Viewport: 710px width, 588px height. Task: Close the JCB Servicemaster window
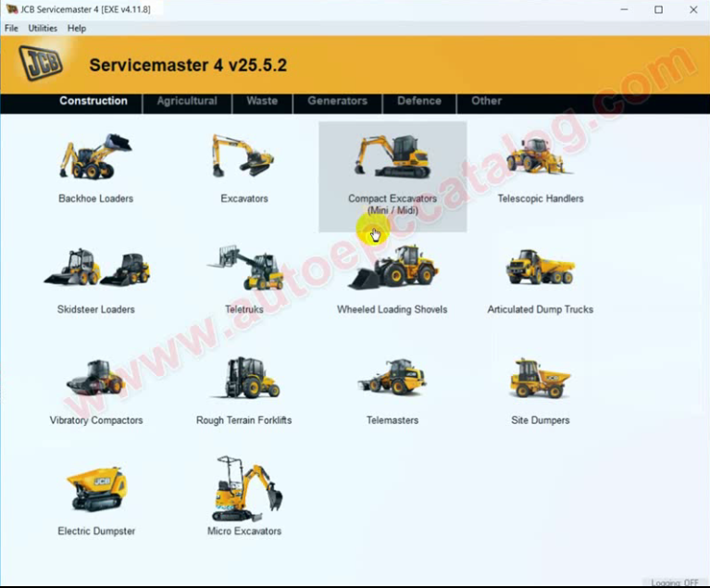tap(693, 9)
